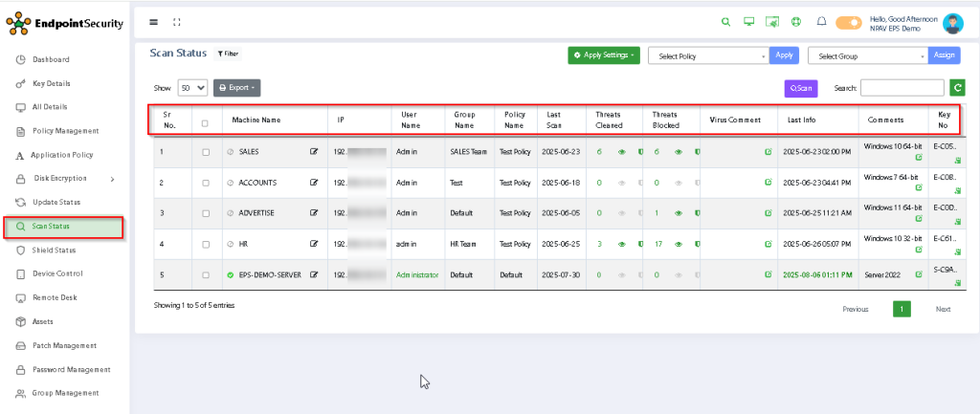
Task: Click the hamburger menu icon in top bar
Action: [154, 21]
